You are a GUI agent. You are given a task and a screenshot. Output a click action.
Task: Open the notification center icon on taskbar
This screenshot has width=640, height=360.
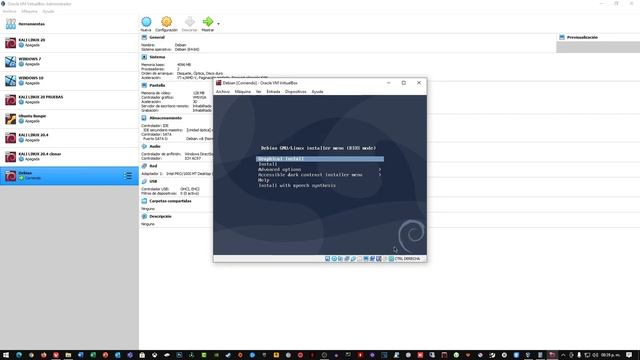pos(629,355)
